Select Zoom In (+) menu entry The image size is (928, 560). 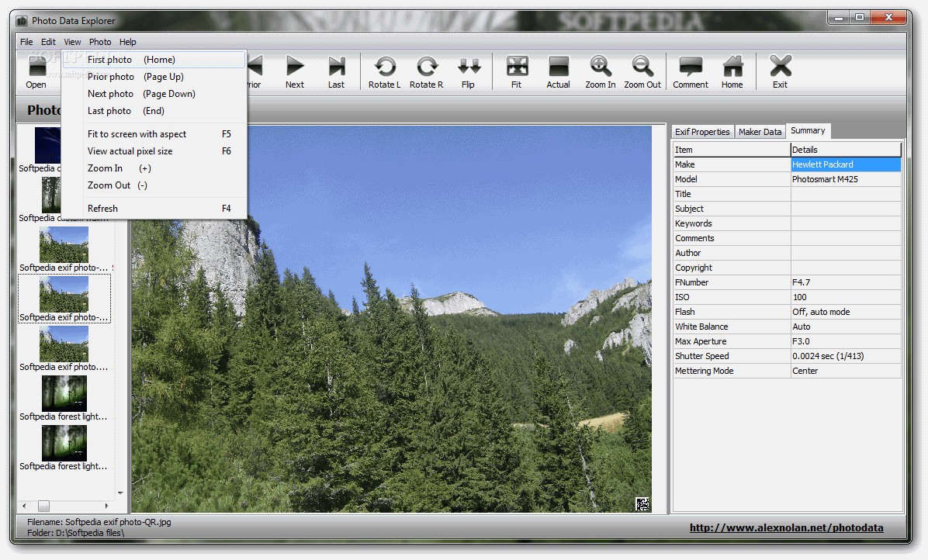point(154,168)
